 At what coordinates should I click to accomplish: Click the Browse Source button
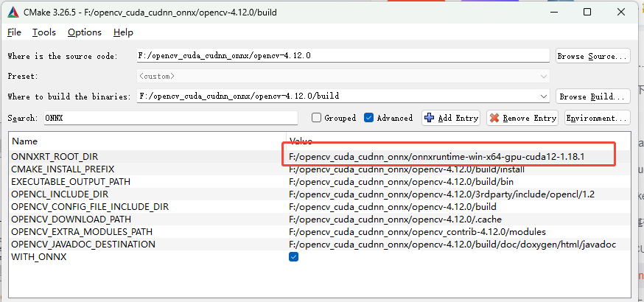(592, 56)
